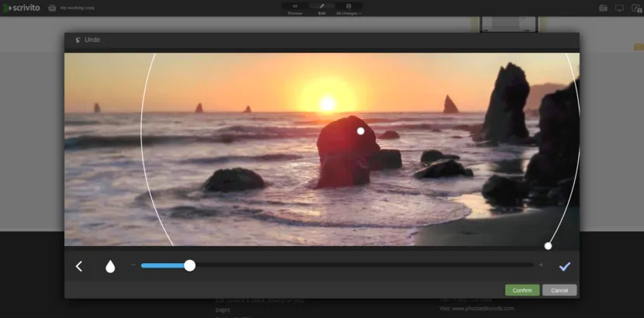
Task: Click the Scrivito logo
Action: click(x=22, y=8)
